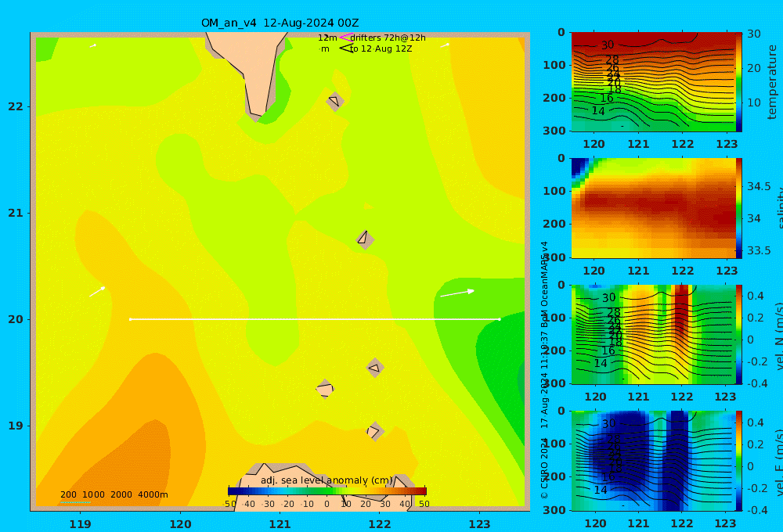The image size is (783, 532).
Task: Open the salinity depth-section plot
Action: (653, 208)
